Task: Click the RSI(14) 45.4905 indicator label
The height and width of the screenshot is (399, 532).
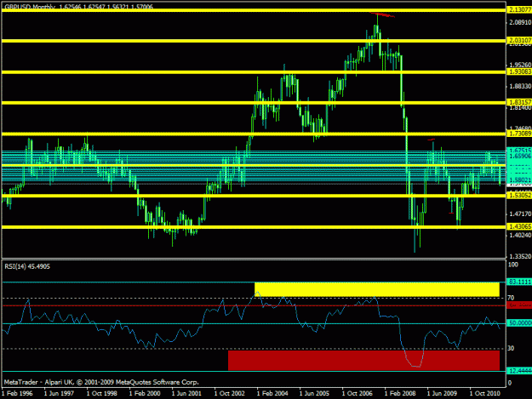Action: click(x=27, y=266)
